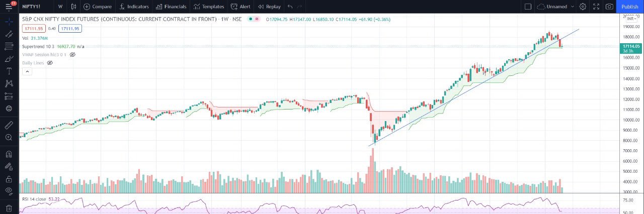The height and width of the screenshot is (214, 644).
Task: Collapse the indicator legend chevron
Action: tap(27, 72)
